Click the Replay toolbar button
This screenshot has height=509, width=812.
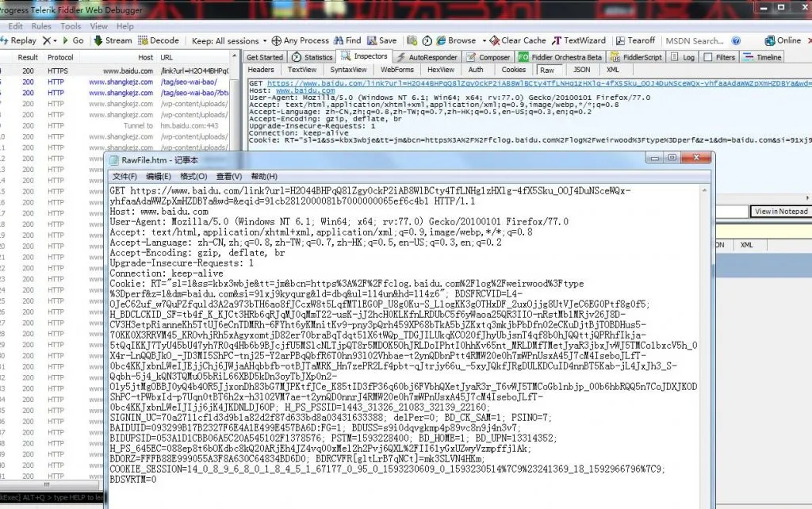18,40
